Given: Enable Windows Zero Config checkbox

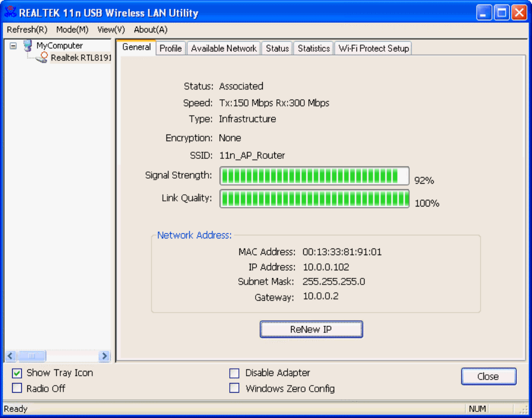Looking at the screenshot, I should click(x=234, y=388).
